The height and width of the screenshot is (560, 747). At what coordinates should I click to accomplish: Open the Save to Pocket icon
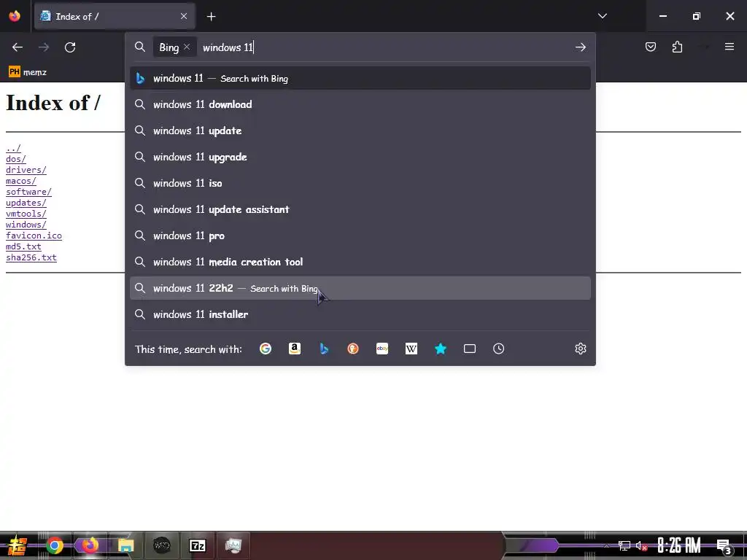[650, 47]
